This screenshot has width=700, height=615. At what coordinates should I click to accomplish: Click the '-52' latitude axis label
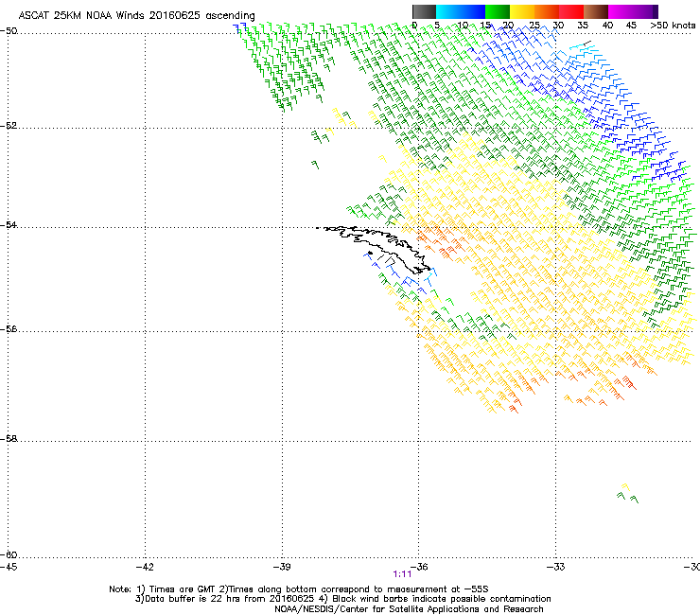9,126
